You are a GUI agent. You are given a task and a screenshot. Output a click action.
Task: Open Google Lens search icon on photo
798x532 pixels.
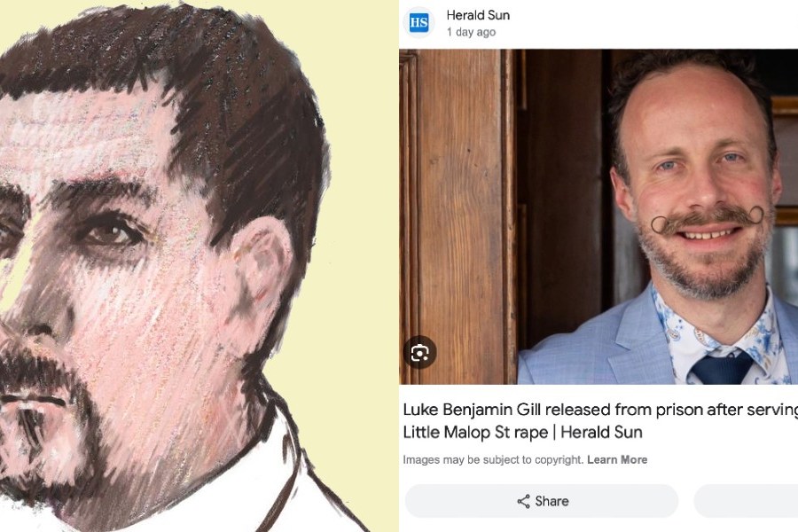click(419, 352)
